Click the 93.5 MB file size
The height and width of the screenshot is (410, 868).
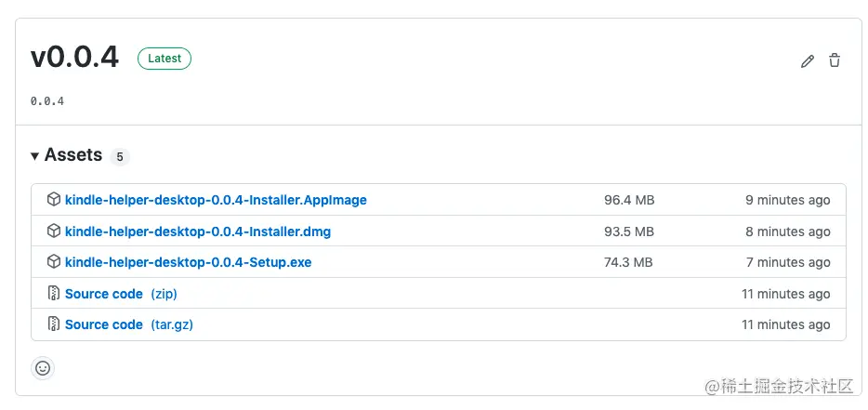pos(629,231)
